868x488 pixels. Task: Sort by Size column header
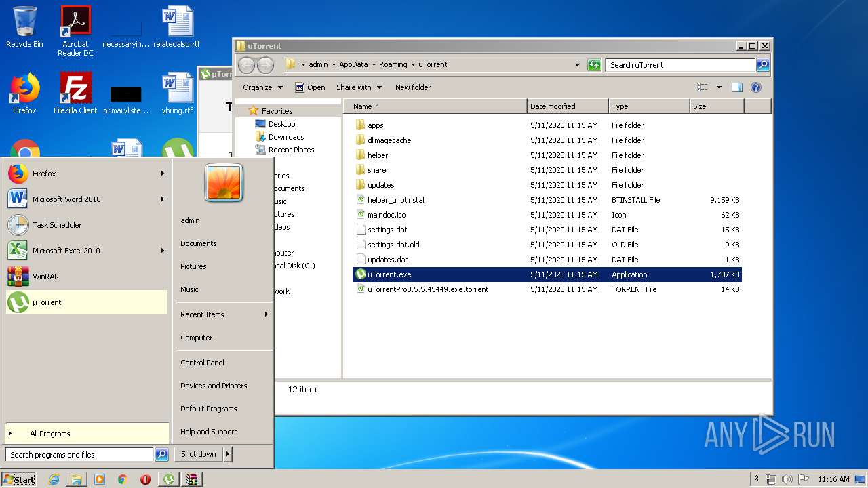717,106
